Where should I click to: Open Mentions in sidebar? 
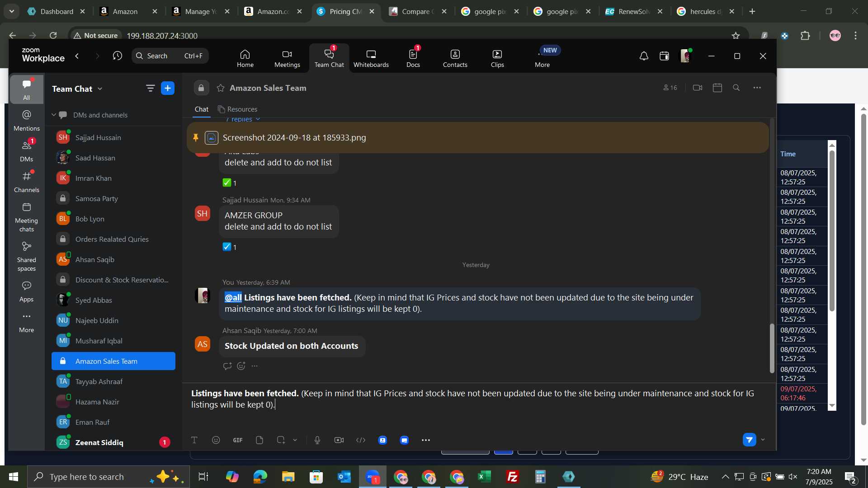(27, 121)
